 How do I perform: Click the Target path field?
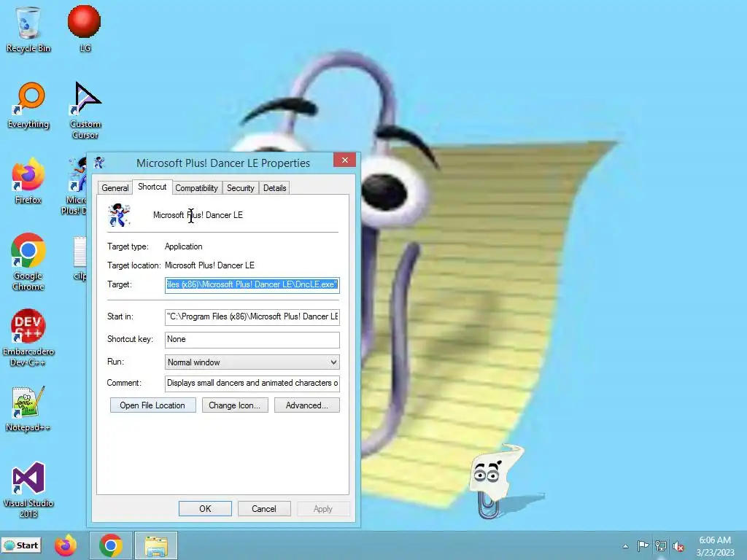pos(252,285)
